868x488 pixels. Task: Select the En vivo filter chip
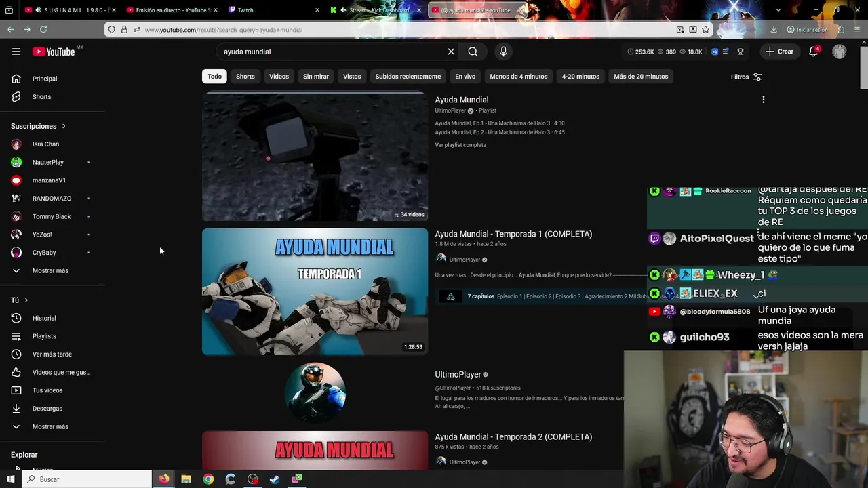click(465, 77)
